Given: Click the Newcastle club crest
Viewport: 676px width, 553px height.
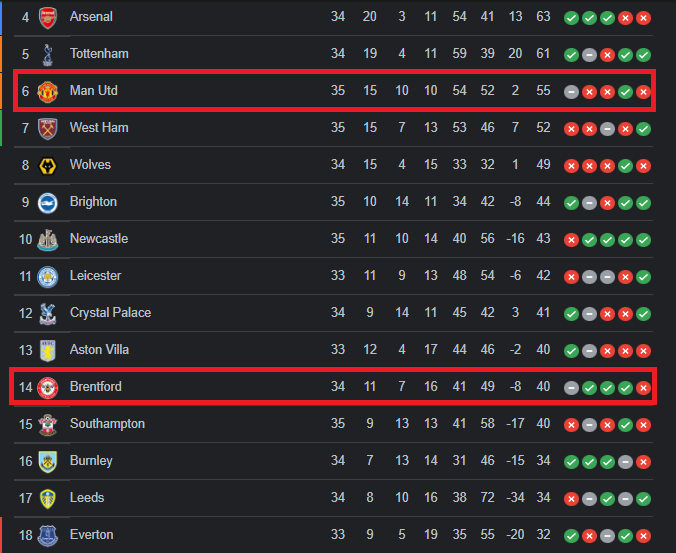Looking at the screenshot, I should pyautogui.click(x=47, y=240).
